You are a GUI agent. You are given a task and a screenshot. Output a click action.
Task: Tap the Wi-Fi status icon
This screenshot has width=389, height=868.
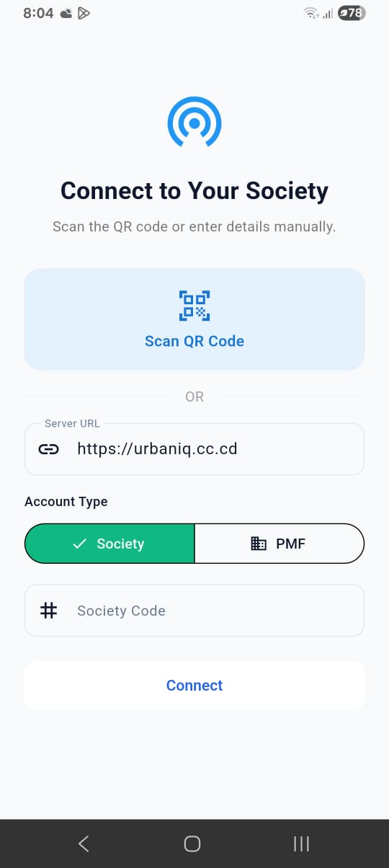[311, 13]
